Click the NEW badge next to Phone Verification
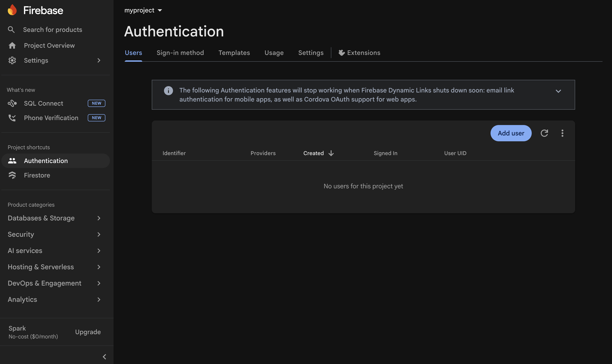612x364 pixels. tap(96, 118)
